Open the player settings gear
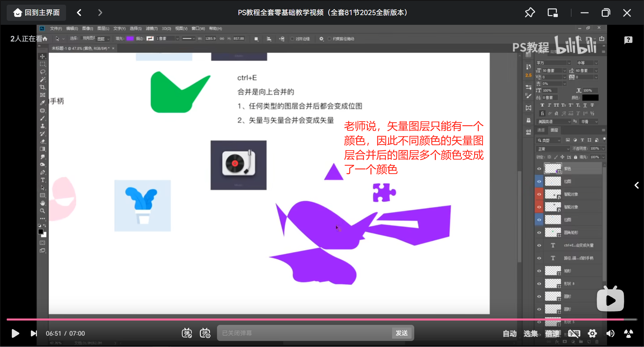 (x=592, y=333)
